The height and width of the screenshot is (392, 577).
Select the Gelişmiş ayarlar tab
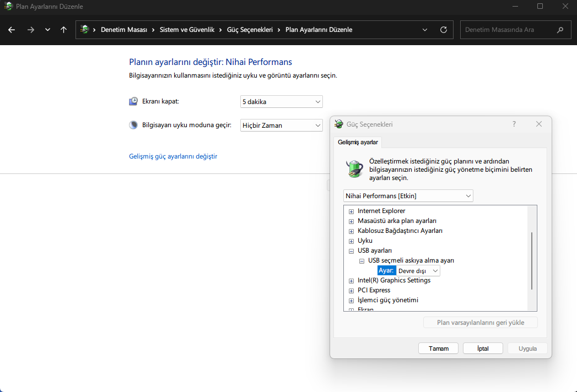coord(358,142)
